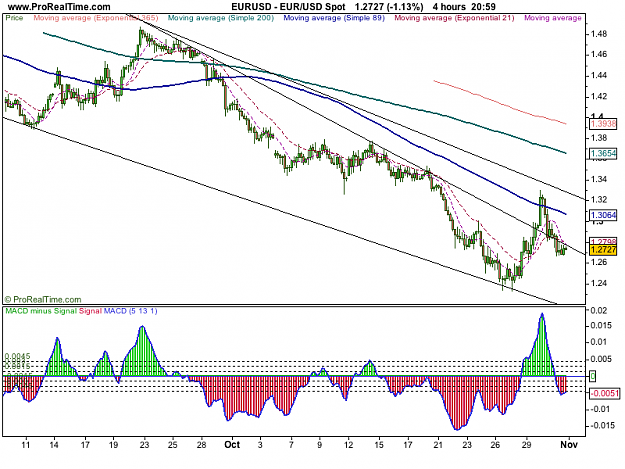Click the 1.26 price axis label
Screen dimensions: 625x469
(x=599, y=262)
